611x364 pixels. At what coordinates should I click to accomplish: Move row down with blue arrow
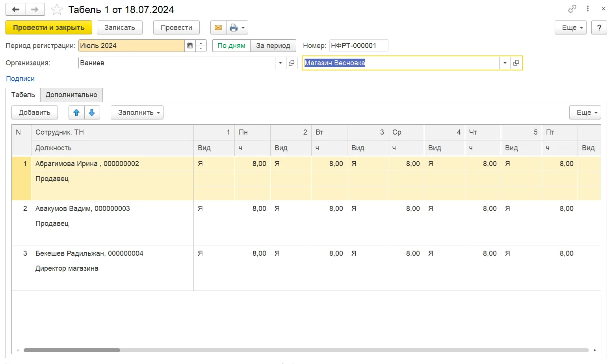92,113
